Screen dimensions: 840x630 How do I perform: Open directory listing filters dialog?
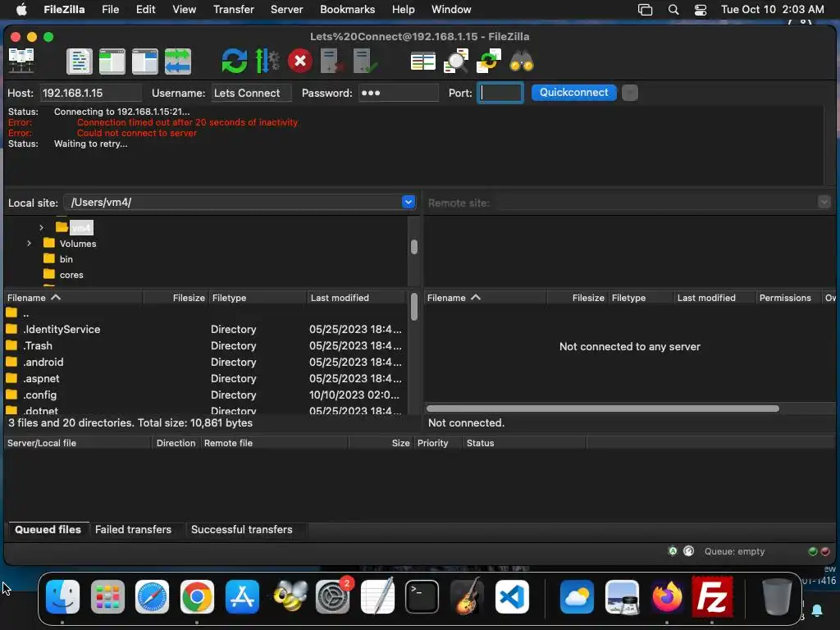click(x=422, y=61)
